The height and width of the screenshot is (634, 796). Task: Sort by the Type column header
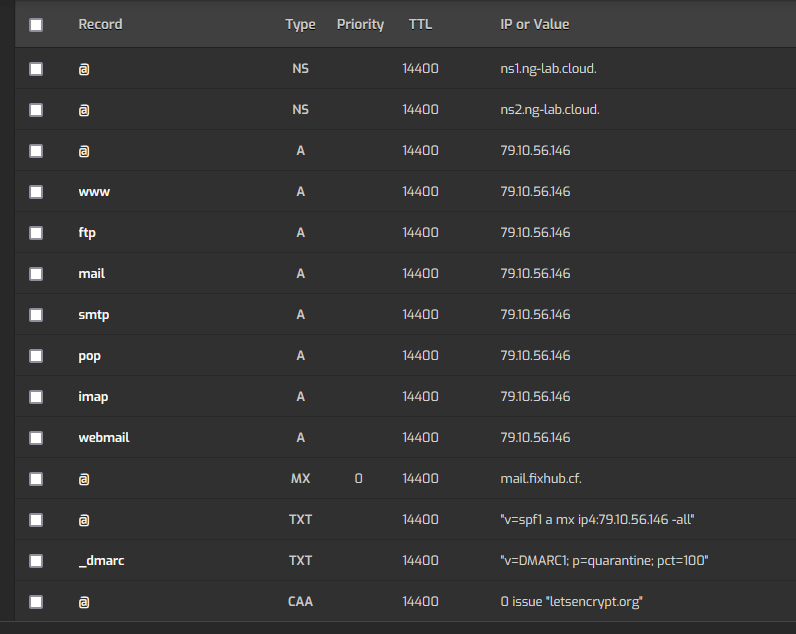[x=300, y=24]
